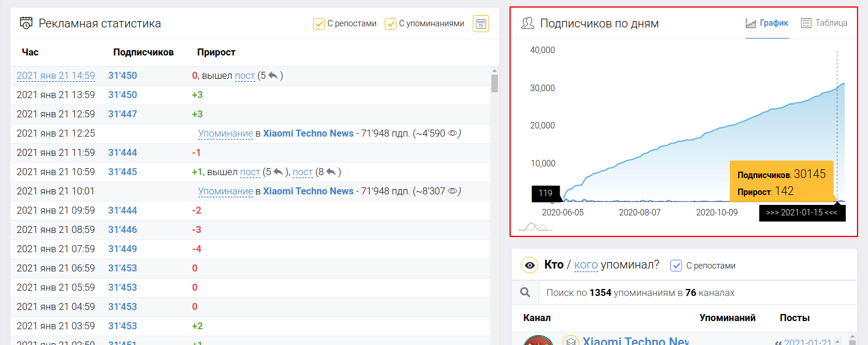Click the quote icon before 2021-01-21 post date
868x345 pixels.
(x=778, y=343)
